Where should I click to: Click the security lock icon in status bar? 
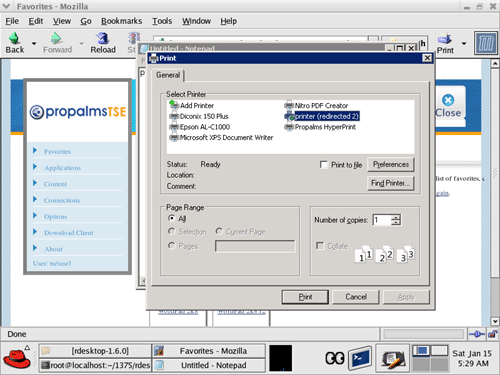[x=492, y=334]
